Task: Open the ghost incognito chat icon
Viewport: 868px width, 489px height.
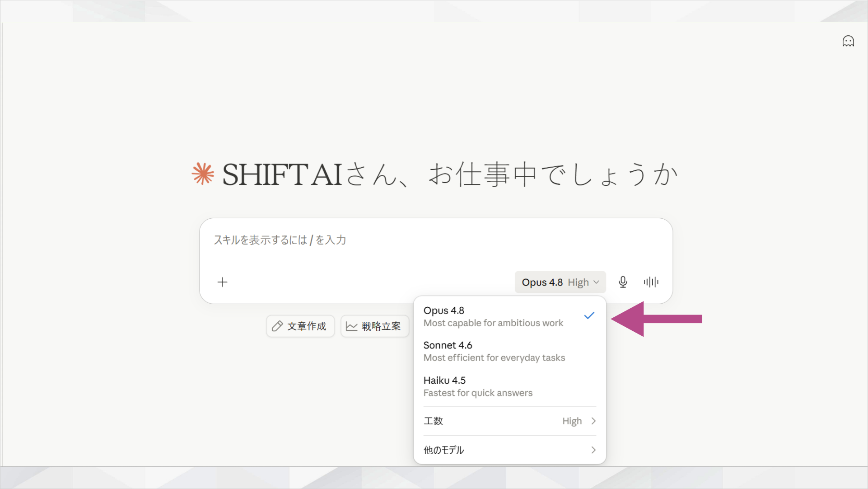Action: click(848, 41)
